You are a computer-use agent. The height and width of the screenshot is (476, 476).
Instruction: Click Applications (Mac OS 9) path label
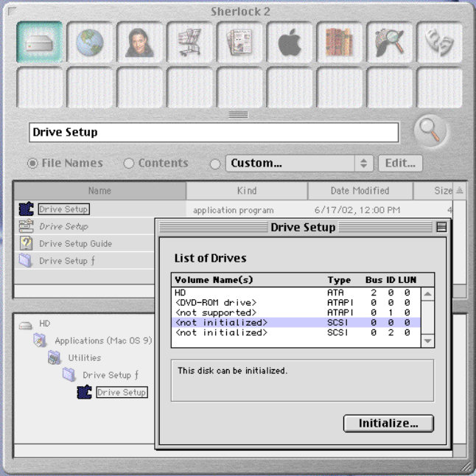(x=103, y=340)
